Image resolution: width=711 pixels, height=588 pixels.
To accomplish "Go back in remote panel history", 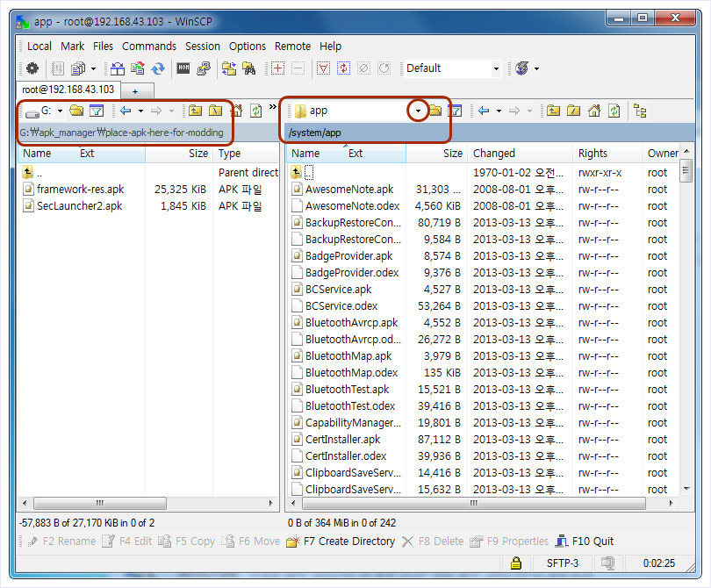I will [x=484, y=111].
